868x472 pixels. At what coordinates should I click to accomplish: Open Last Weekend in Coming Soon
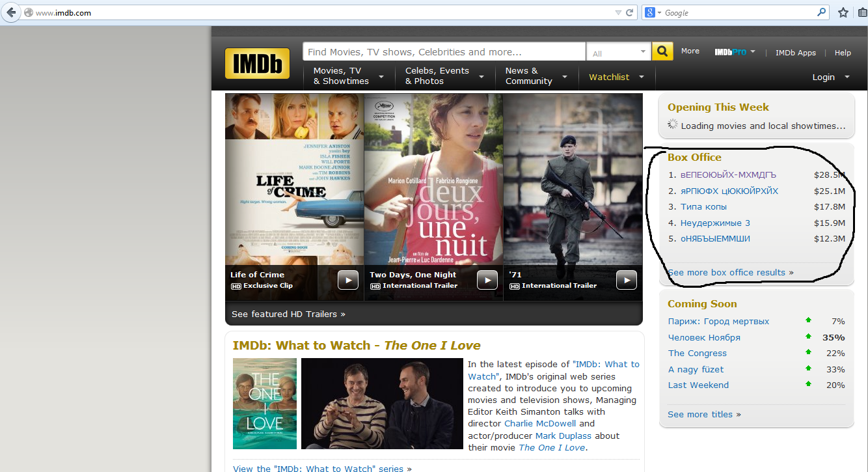(698, 385)
